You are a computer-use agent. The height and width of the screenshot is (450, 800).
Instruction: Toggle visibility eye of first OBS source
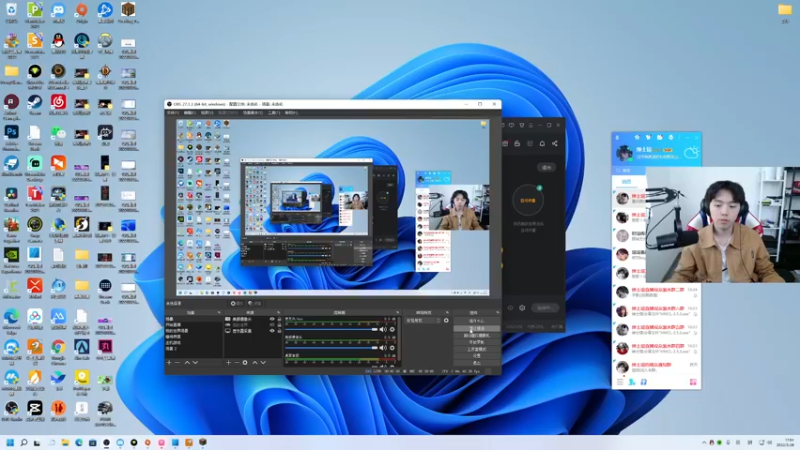click(x=272, y=319)
